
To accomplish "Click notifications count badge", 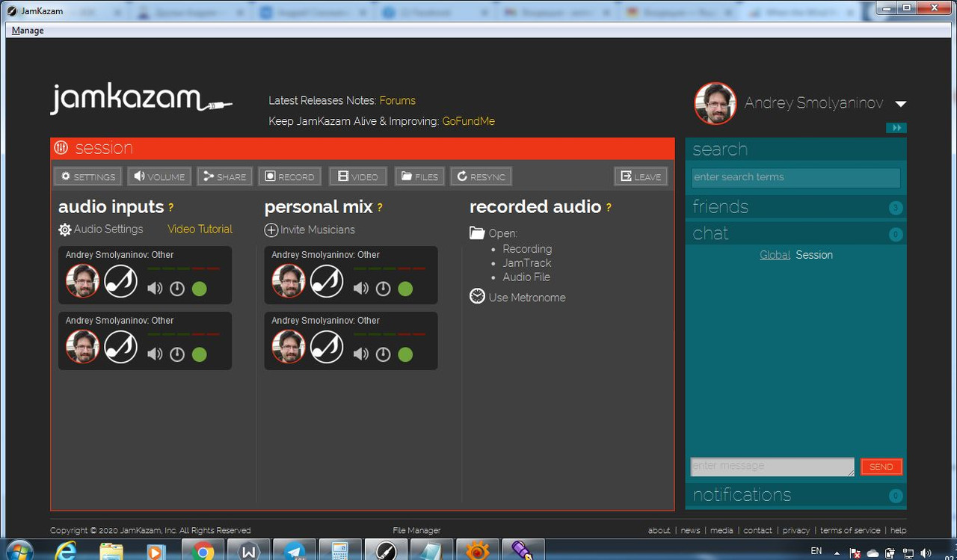I will pyautogui.click(x=896, y=496).
